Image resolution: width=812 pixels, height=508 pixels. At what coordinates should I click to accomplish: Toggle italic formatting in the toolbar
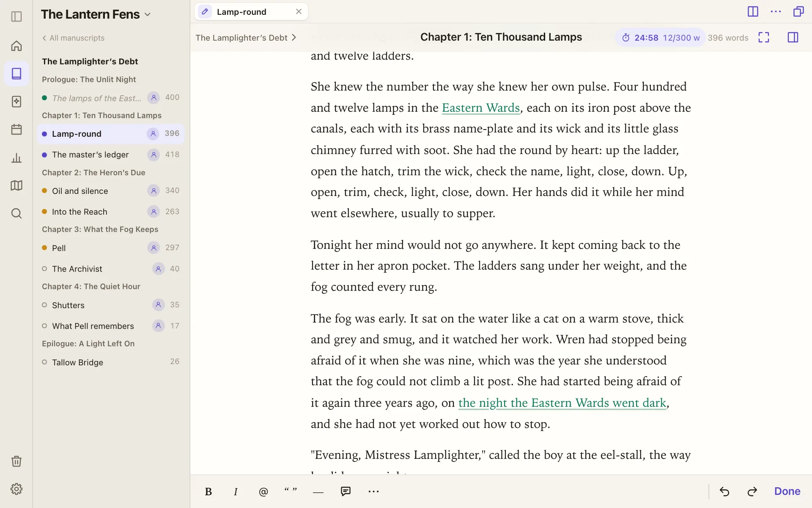pyautogui.click(x=236, y=491)
